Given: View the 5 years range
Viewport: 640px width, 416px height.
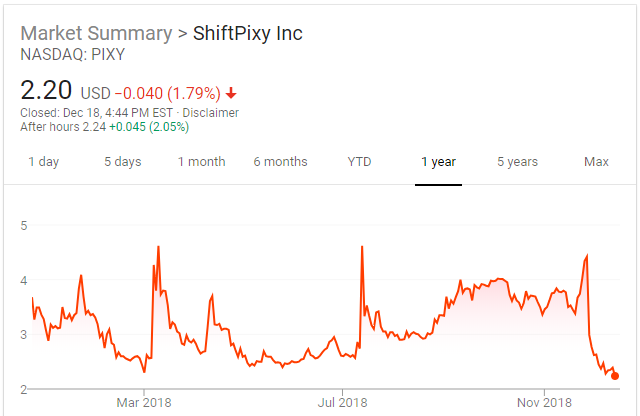Looking at the screenshot, I should tap(517, 162).
